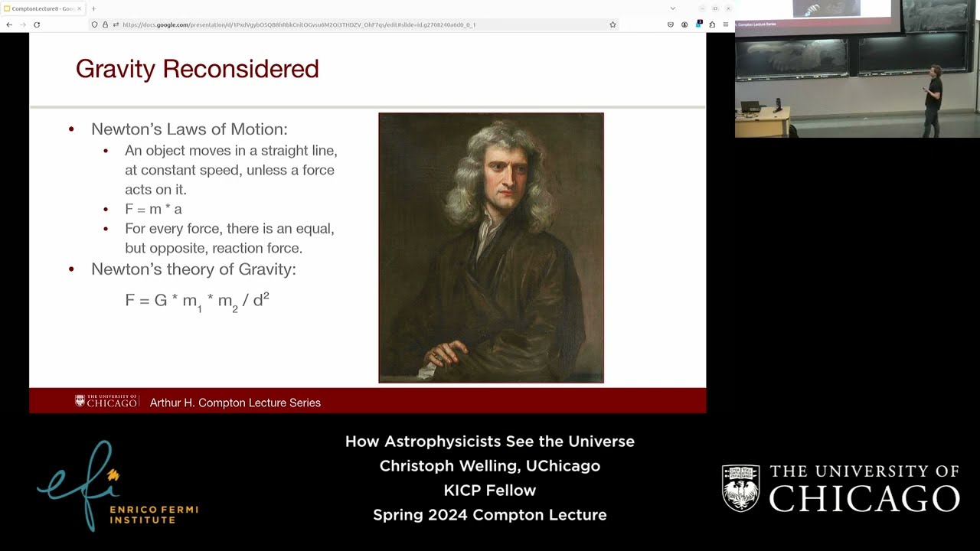The image size is (980, 551).
Task: Click the text Newton's theory of Gravity
Action: 193,269
